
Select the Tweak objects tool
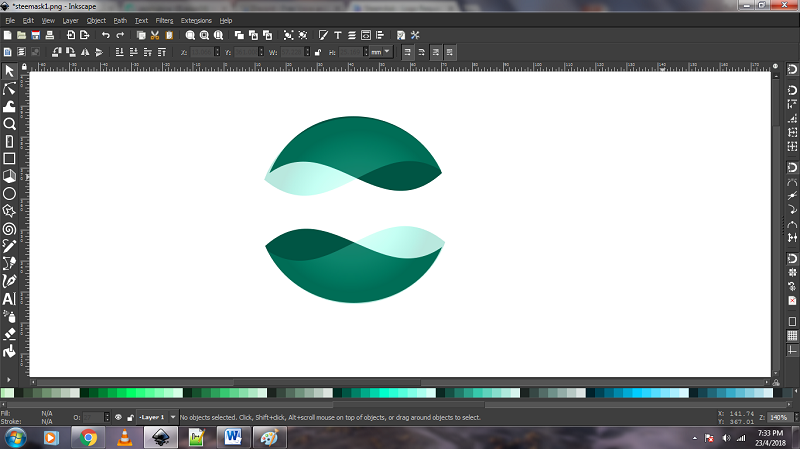click(9, 106)
